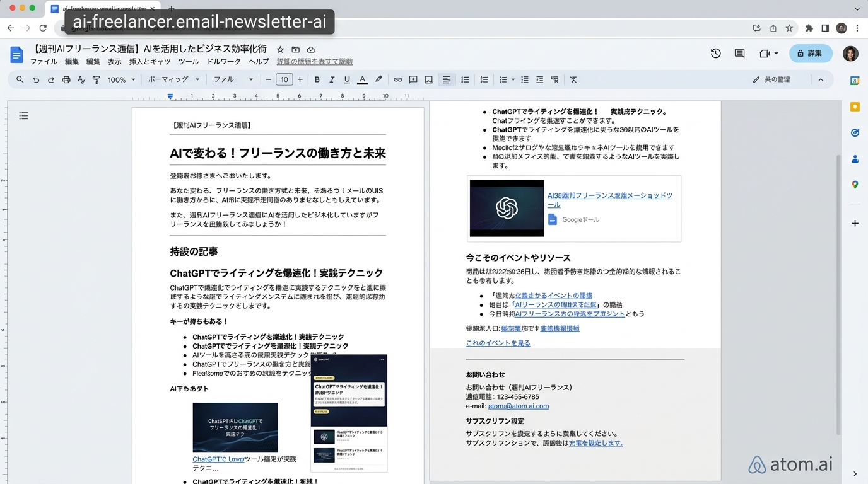Click the insert link icon
This screenshot has width=868, height=484.
(x=397, y=80)
